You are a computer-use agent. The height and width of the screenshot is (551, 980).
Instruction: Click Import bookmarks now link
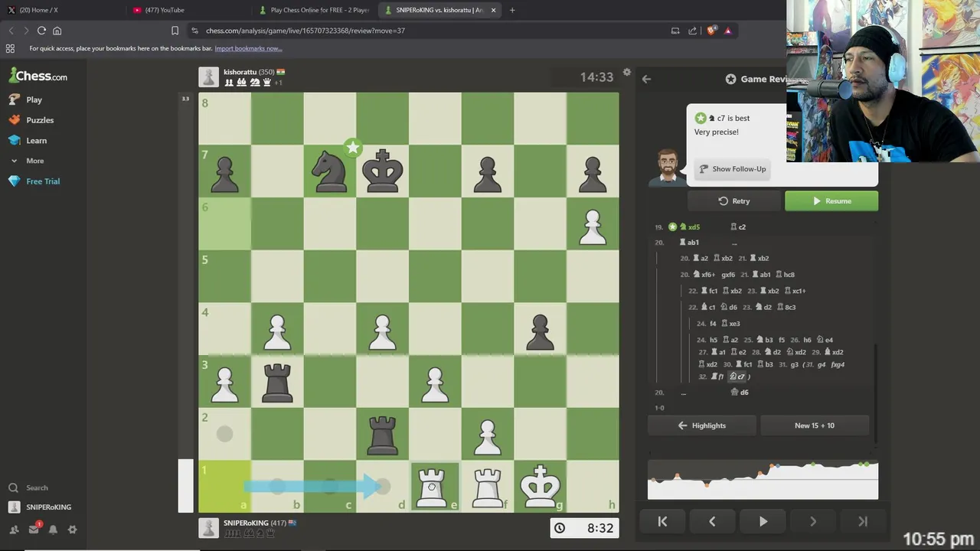point(248,48)
